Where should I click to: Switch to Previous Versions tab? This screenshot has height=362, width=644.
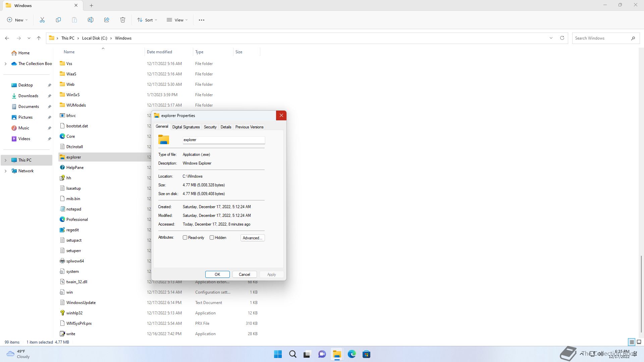249,127
